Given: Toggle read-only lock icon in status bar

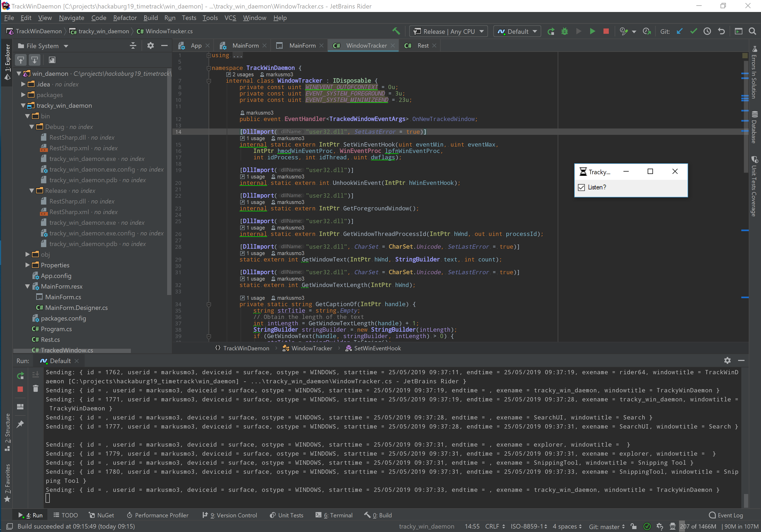Looking at the screenshot, I should (x=633, y=526).
